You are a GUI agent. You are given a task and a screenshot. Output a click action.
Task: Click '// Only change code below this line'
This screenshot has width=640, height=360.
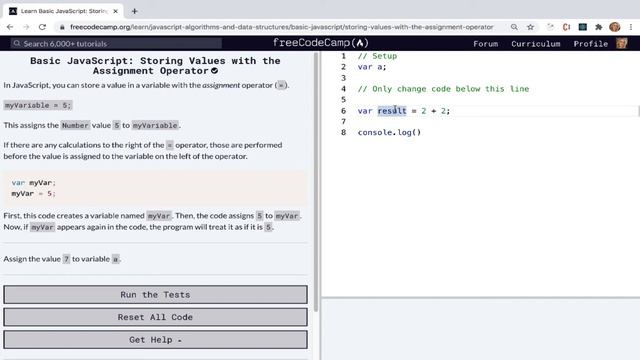tap(443, 89)
